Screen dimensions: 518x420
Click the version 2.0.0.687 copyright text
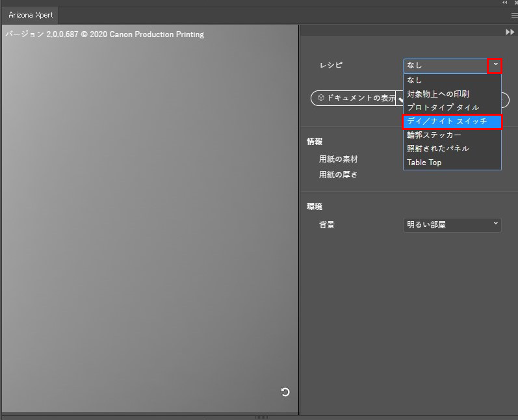[105, 34]
